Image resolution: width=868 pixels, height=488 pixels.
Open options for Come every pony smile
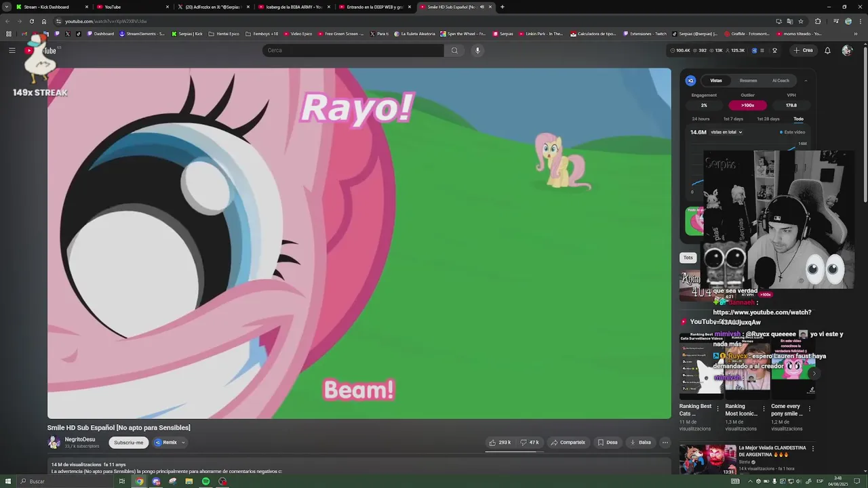809,409
